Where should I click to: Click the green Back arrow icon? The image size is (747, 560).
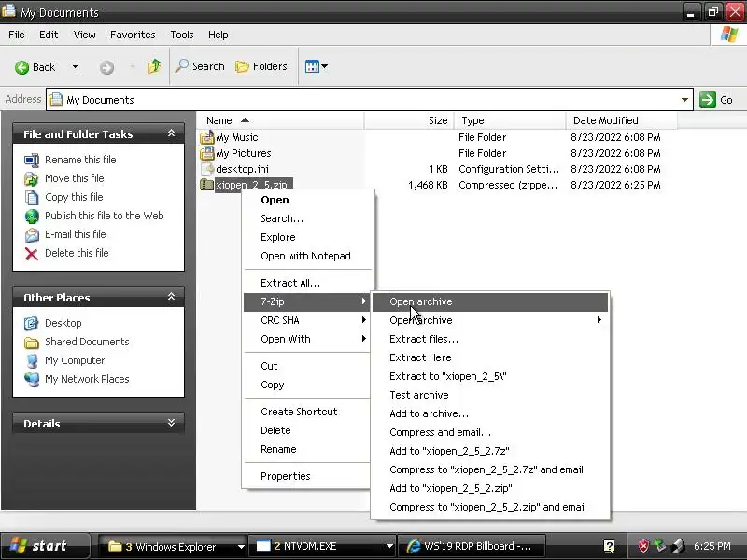click(x=21, y=67)
